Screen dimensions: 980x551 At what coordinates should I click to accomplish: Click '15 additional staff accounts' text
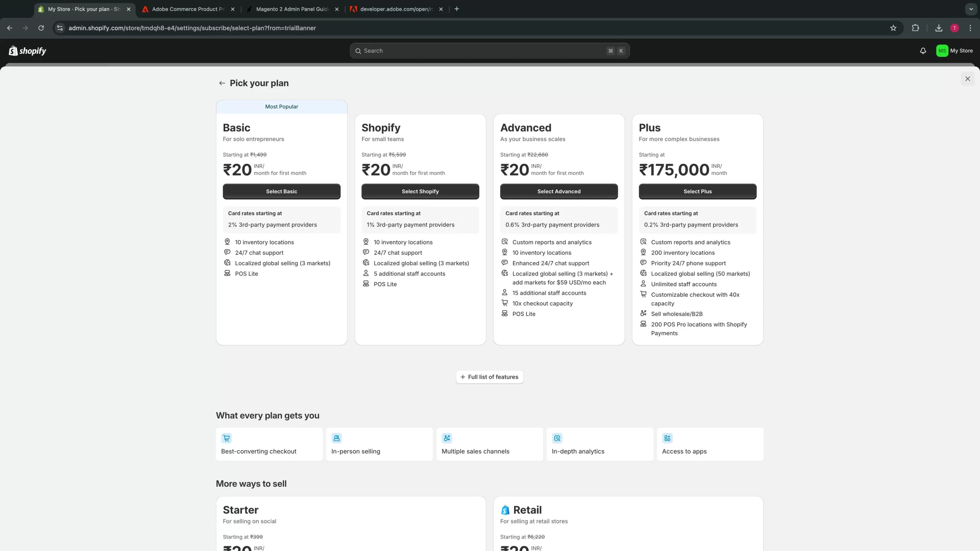point(549,293)
